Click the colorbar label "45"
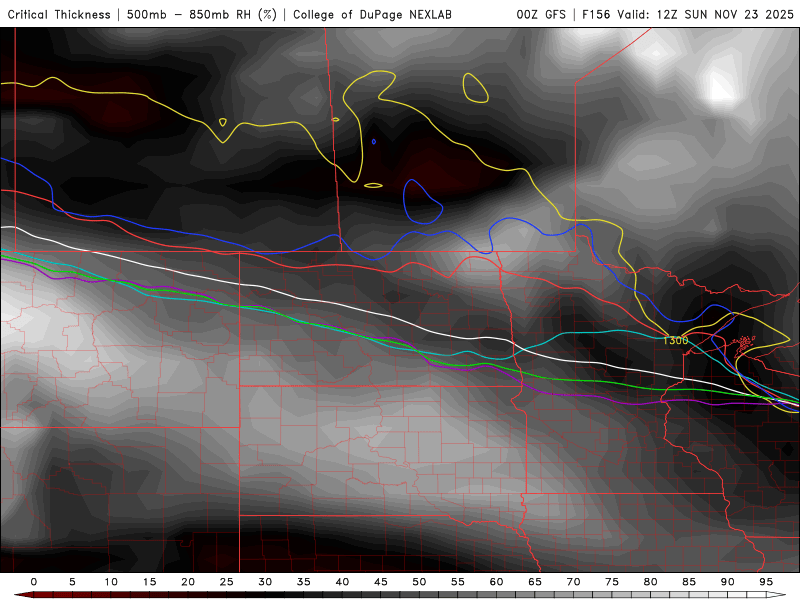Viewport: 800px width, 600px height. (381, 582)
